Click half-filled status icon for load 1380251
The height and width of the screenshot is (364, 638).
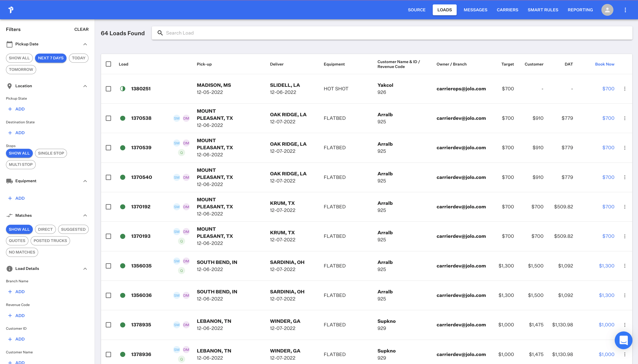pyautogui.click(x=122, y=89)
